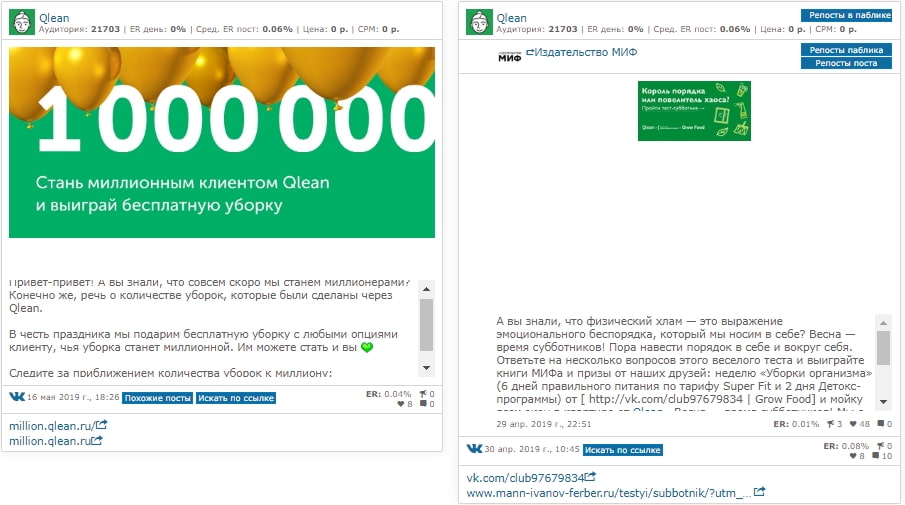
Task: Click the external link icon after mann-ivanov-ferber.ru link
Action: (x=760, y=492)
